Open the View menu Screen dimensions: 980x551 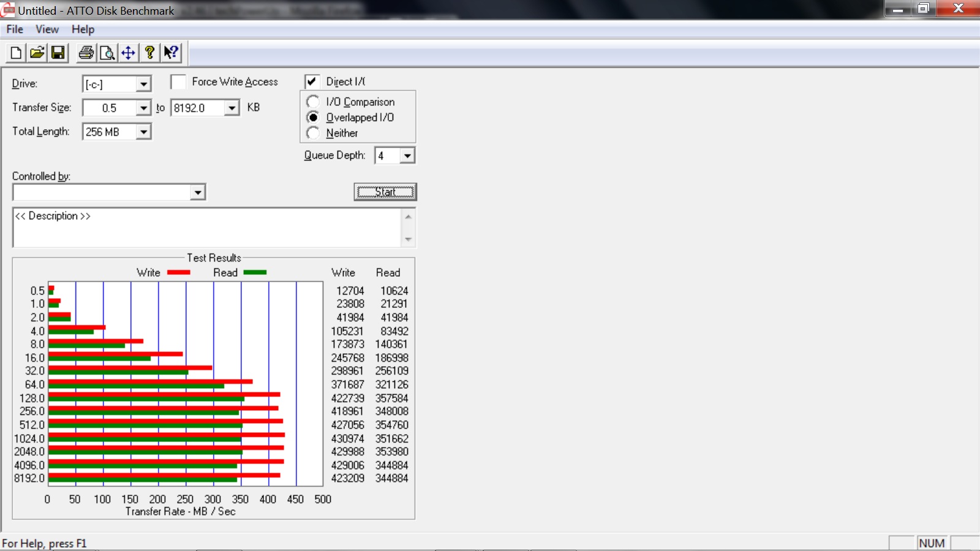[x=47, y=29]
